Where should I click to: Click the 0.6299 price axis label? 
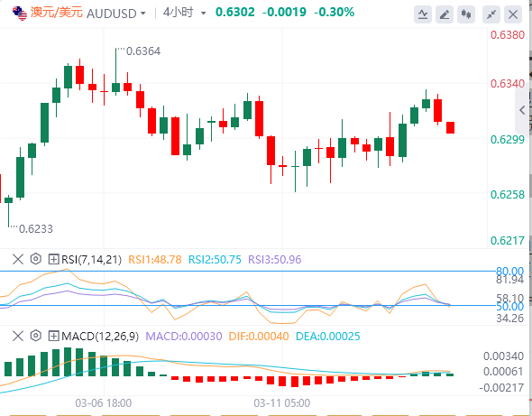pos(508,139)
